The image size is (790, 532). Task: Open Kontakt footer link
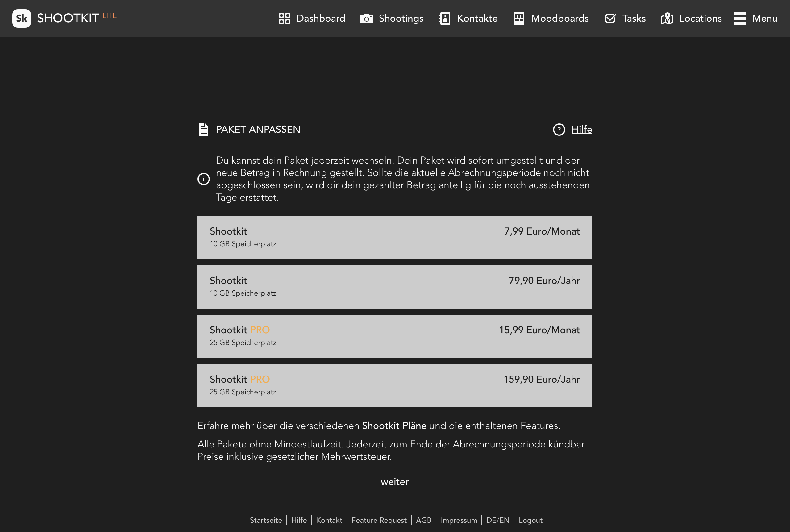329,520
